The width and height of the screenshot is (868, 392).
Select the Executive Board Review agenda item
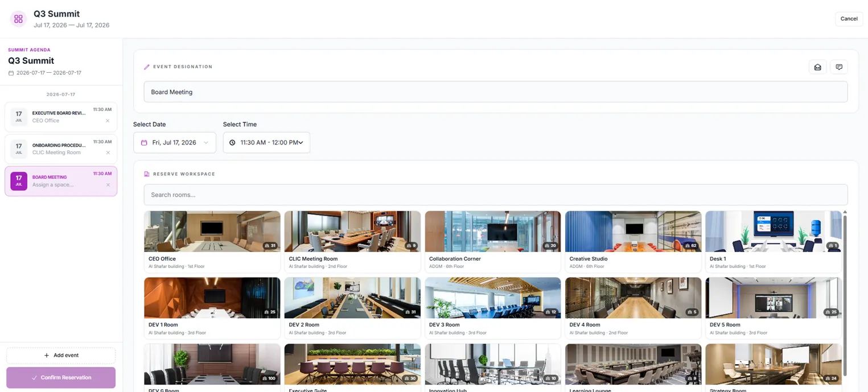tap(61, 117)
